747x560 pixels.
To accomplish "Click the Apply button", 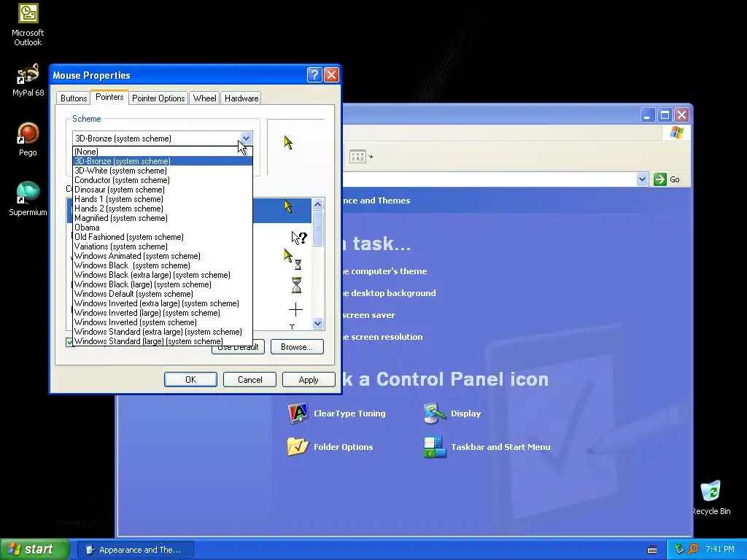I will tap(309, 379).
